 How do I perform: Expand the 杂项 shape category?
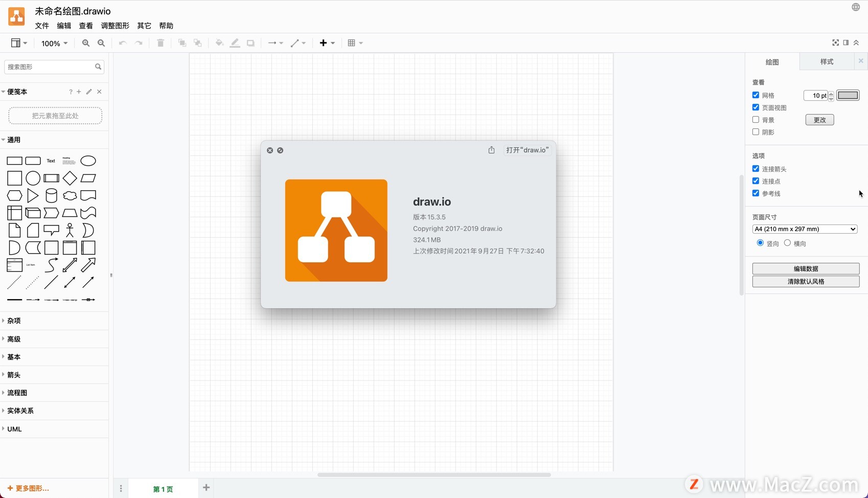pos(54,321)
